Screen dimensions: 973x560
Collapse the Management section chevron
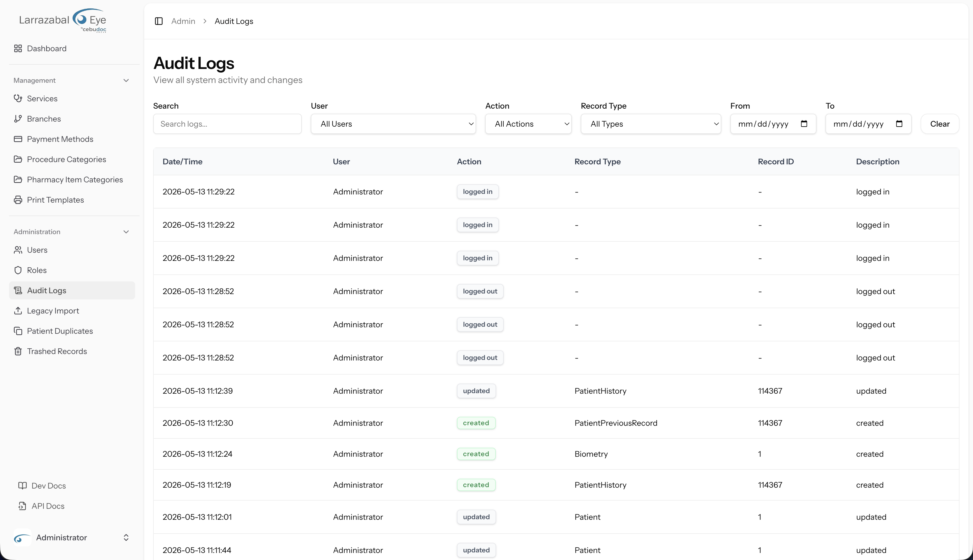pos(126,80)
